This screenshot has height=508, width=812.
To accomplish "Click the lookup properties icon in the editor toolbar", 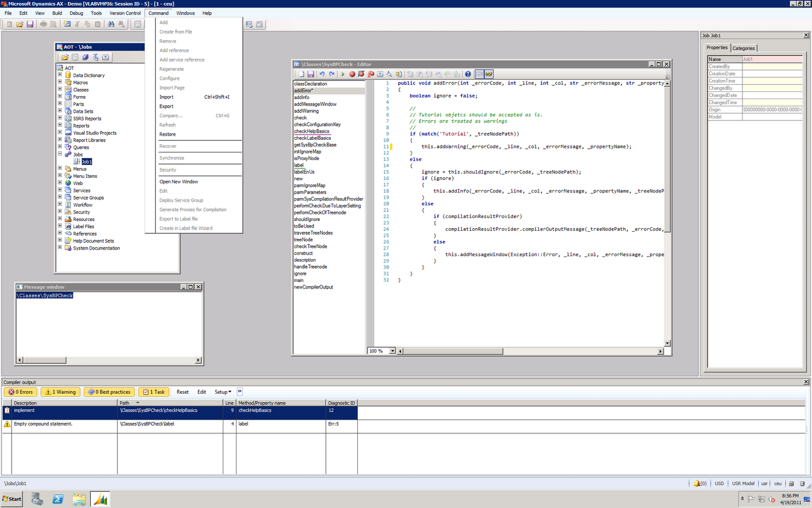I will (389, 74).
